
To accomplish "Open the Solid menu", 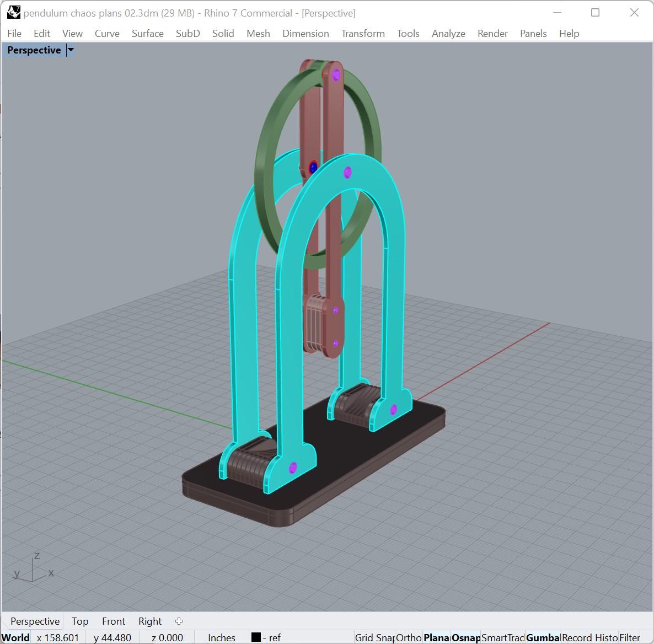I will [x=223, y=34].
